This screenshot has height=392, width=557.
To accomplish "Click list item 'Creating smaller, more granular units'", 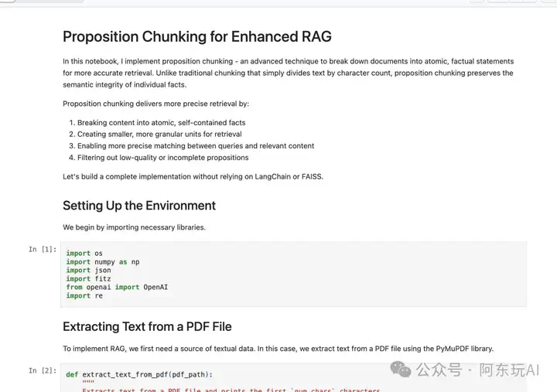I will click(x=159, y=135).
